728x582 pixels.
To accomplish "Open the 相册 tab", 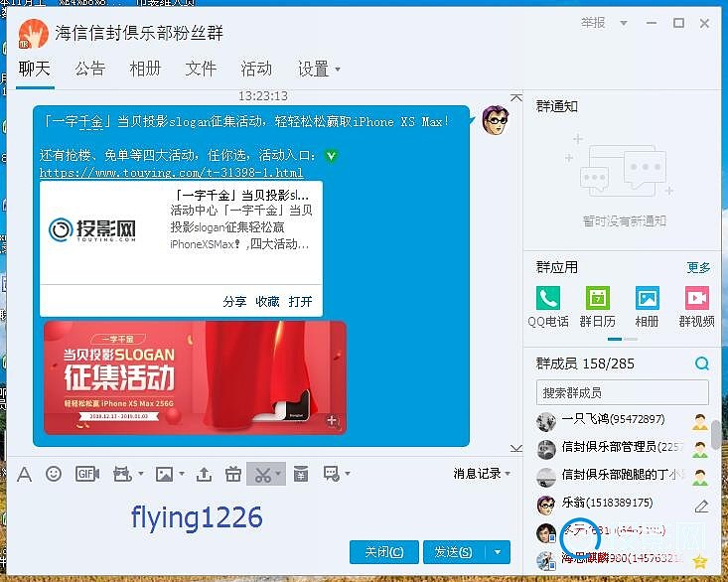I will 145,70.
